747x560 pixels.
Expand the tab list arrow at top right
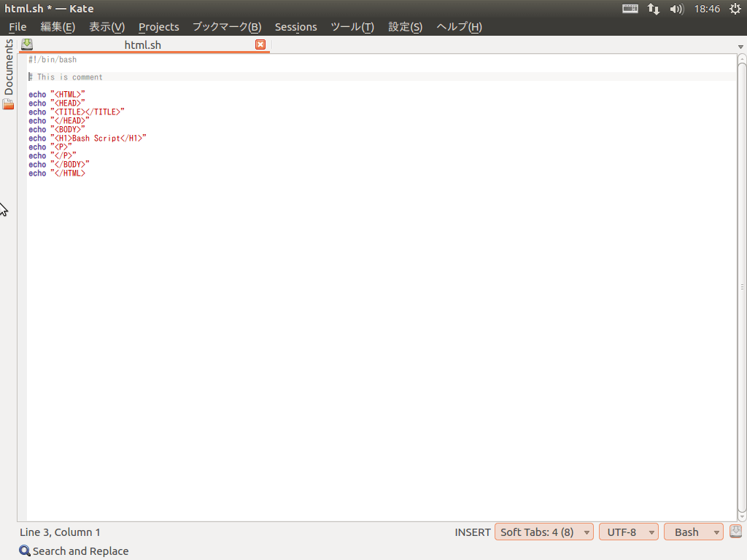click(740, 47)
